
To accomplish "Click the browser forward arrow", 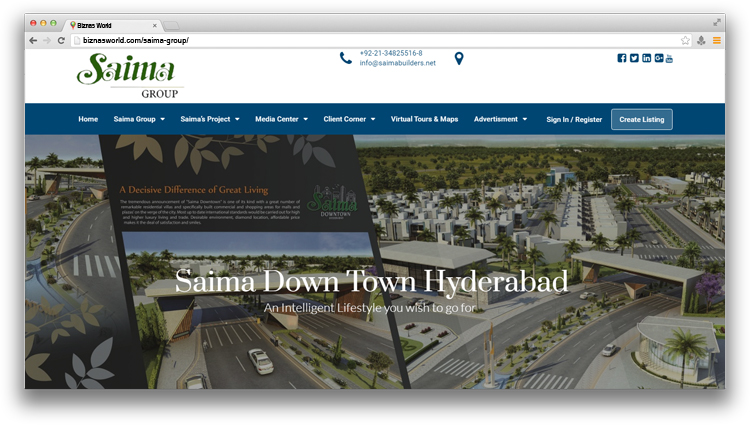I will tap(47, 41).
